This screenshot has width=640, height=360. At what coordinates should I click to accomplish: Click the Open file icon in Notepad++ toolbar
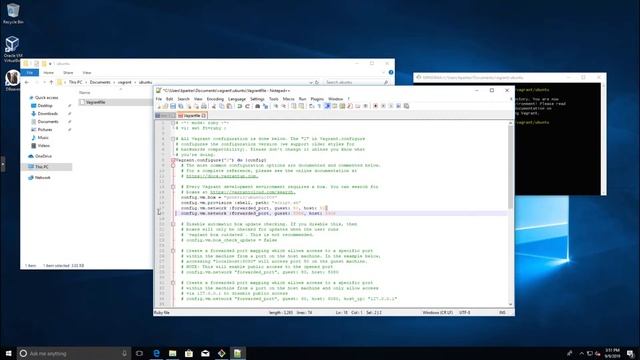click(x=165, y=106)
